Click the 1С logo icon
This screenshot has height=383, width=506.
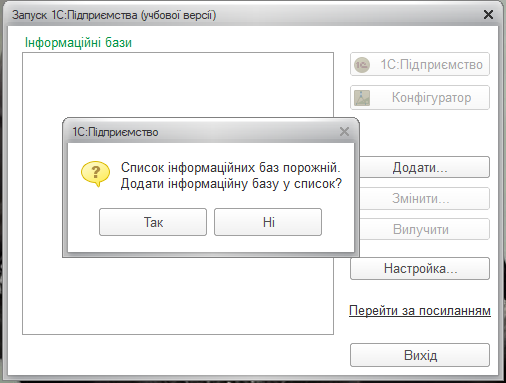tap(362, 65)
